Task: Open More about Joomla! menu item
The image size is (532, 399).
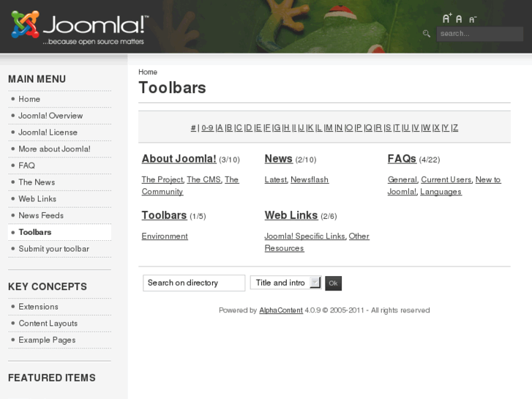Action: click(54, 149)
